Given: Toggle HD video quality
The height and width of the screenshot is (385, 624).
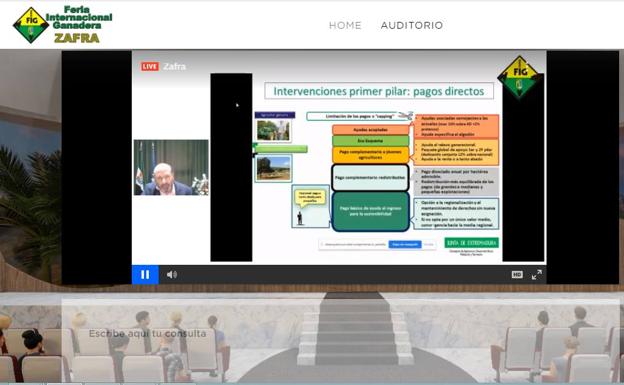Looking at the screenshot, I should (x=517, y=274).
